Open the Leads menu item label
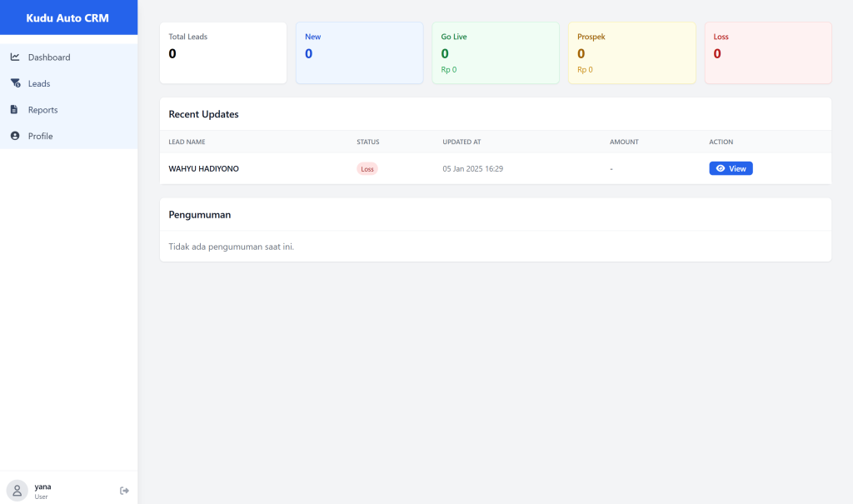Viewport: 853px width, 504px height. point(39,84)
